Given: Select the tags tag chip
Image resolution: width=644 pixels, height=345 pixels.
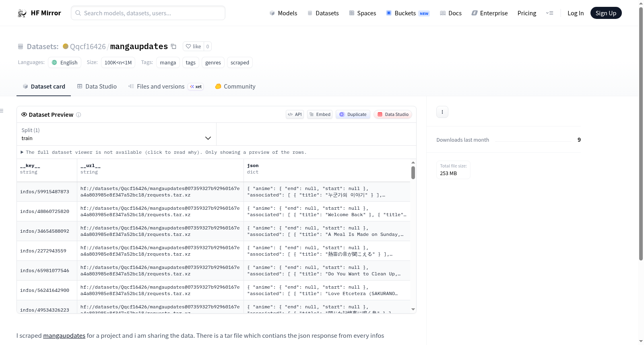Looking at the screenshot, I should pos(191,62).
